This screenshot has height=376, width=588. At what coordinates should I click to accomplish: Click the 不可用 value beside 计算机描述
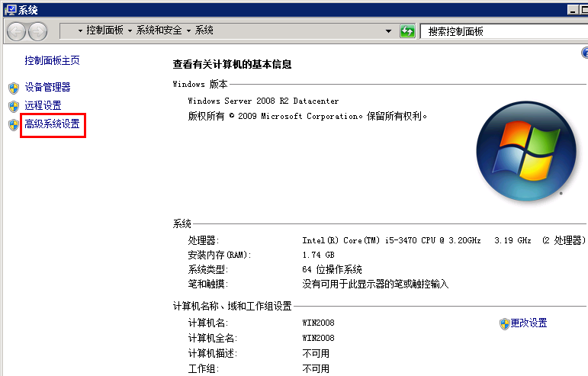tap(316, 354)
